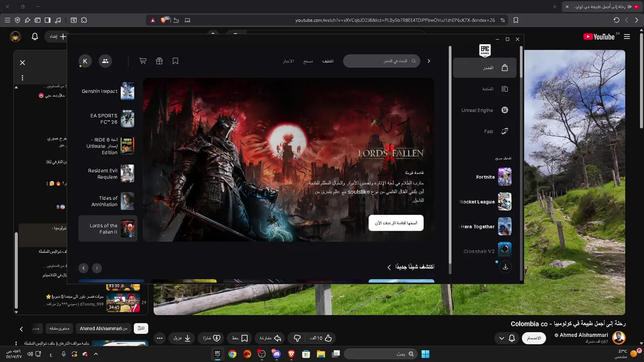Send thanks on the YouTube video

pos(212,338)
